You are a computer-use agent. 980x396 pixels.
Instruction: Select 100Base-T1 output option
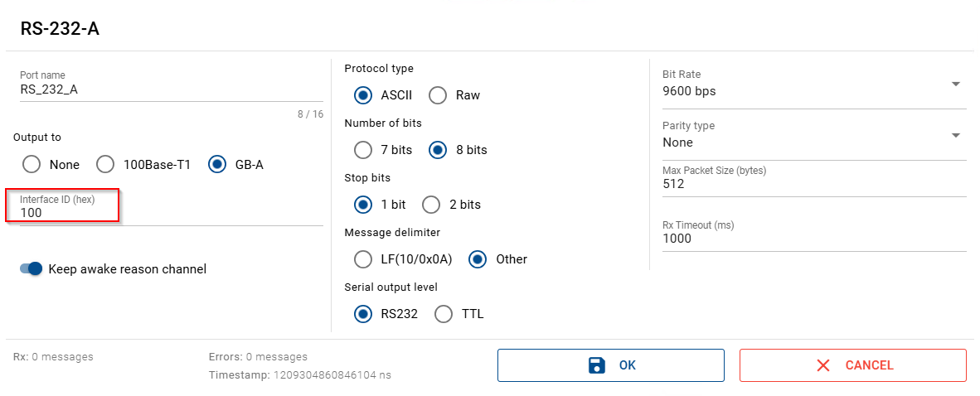[x=106, y=164]
